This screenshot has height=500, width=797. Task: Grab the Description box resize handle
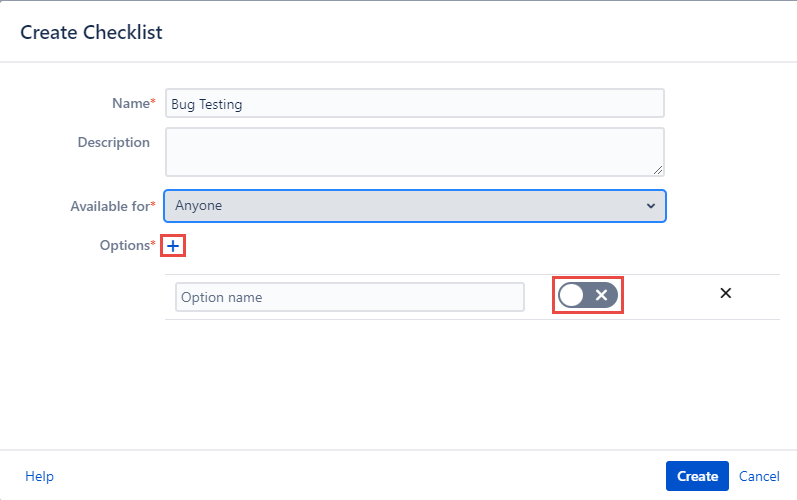point(658,170)
